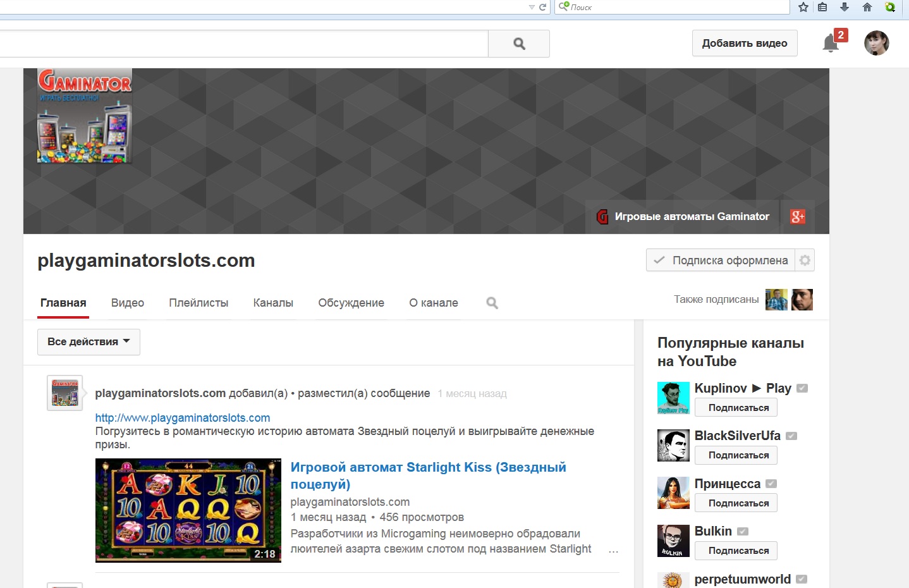
Task: Click the Google+ icon on the channel banner
Action: [x=798, y=217]
